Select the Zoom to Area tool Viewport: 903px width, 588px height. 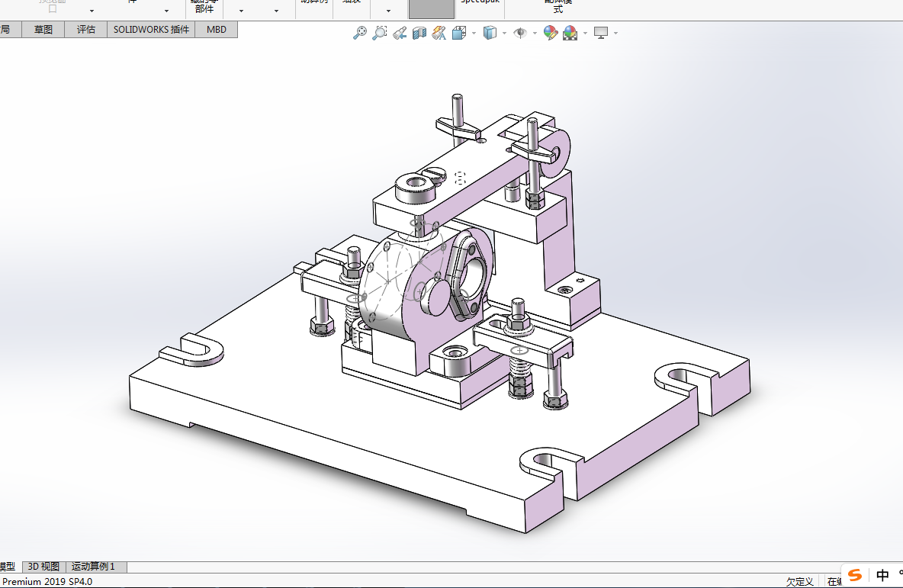pyautogui.click(x=380, y=33)
